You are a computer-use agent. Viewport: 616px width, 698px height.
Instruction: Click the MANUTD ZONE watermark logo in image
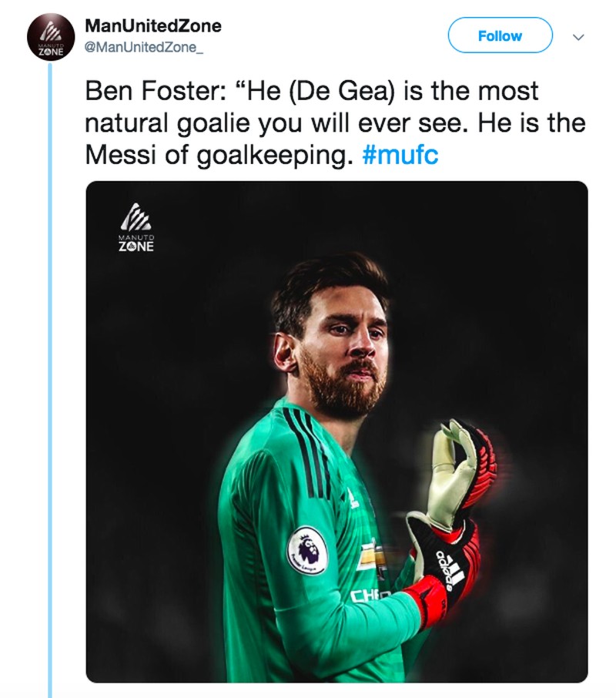(x=136, y=231)
